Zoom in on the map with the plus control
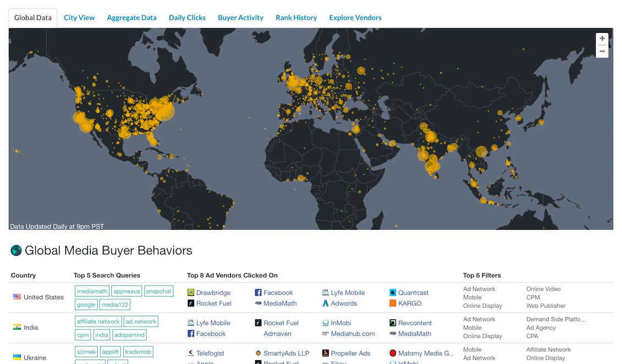 pyautogui.click(x=602, y=38)
